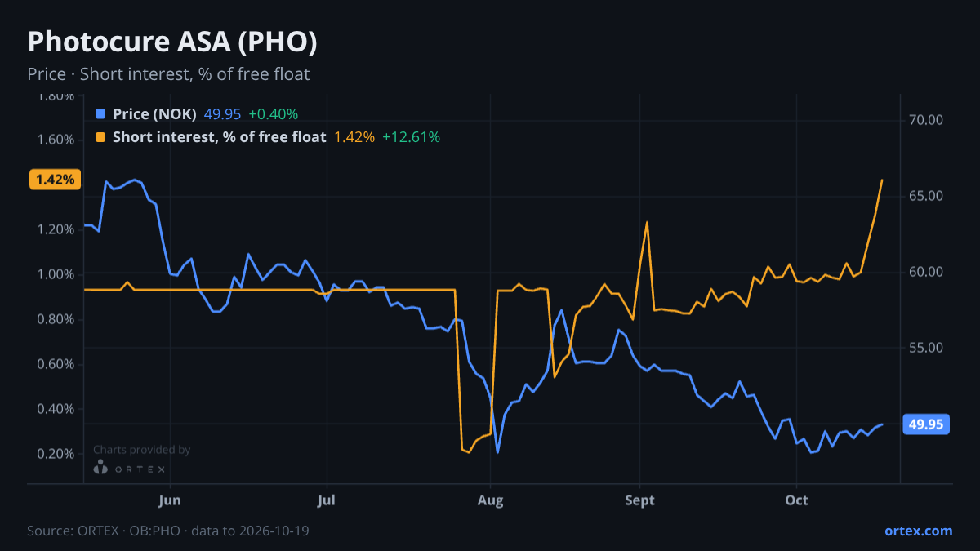The height and width of the screenshot is (551, 980).
Task: Click the 65.00 right axis label
Action: 926,196
